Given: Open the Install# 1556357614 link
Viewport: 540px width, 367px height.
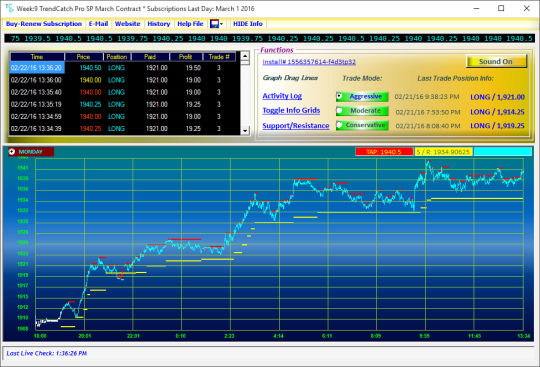Looking at the screenshot, I should (x=309, y=62).
